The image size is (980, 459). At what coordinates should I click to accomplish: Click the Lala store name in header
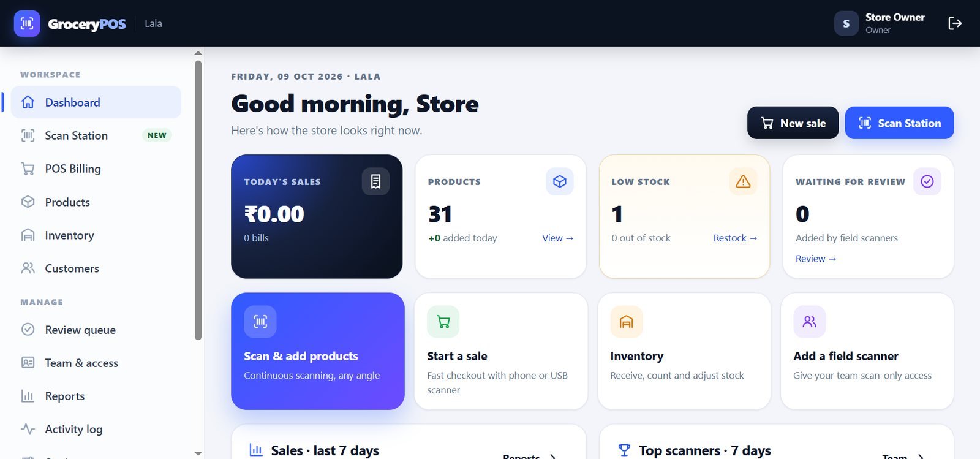coord(153,23)
